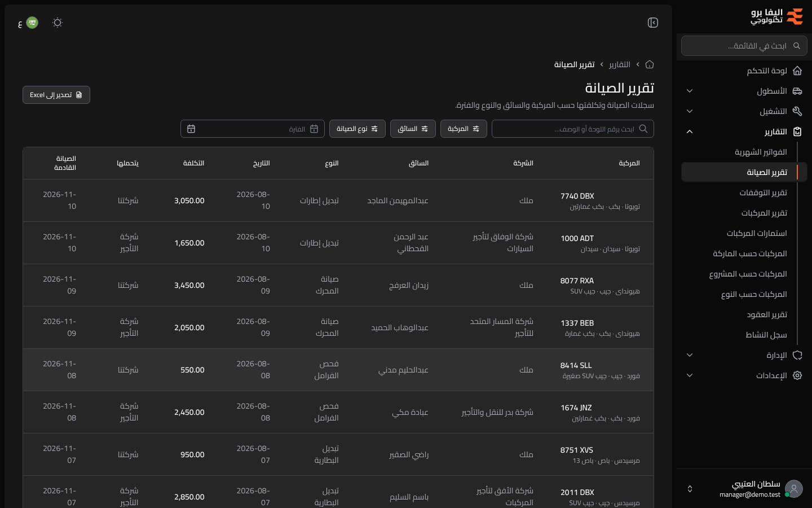
Task: Click the Alpha Pro Technology logo
Action: click(x=776, y=16)
